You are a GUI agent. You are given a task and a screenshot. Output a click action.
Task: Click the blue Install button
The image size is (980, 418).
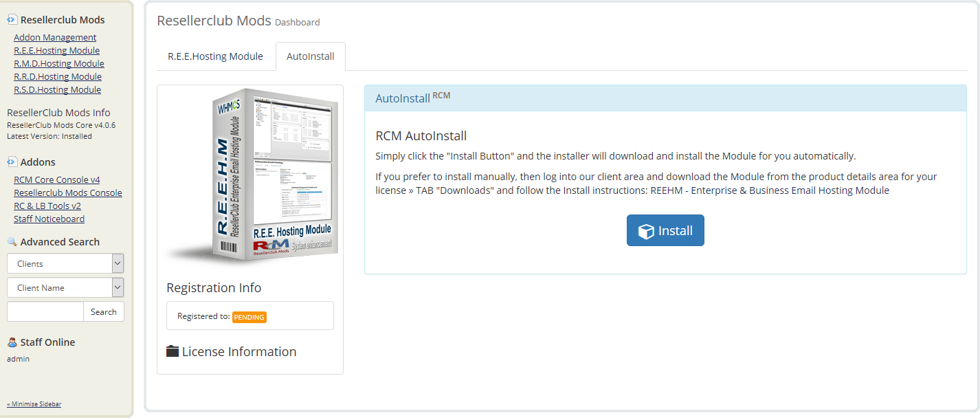click(x=665, y=230)
